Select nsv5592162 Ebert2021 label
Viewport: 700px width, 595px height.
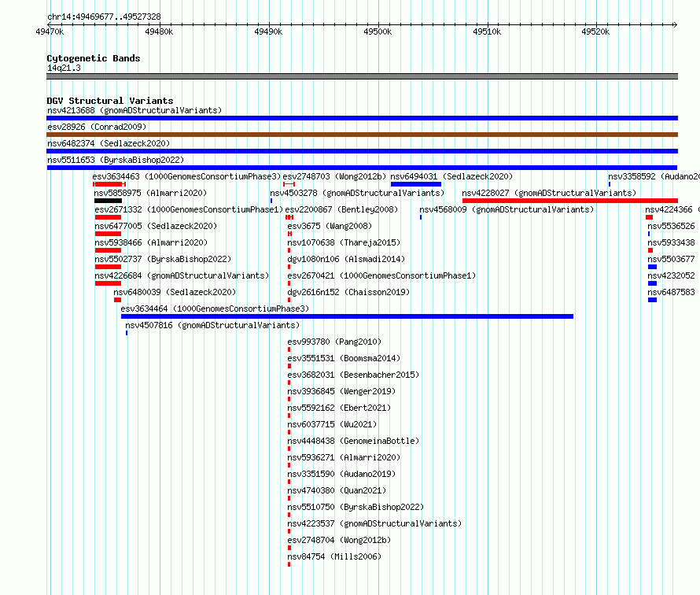pos(339,408)
